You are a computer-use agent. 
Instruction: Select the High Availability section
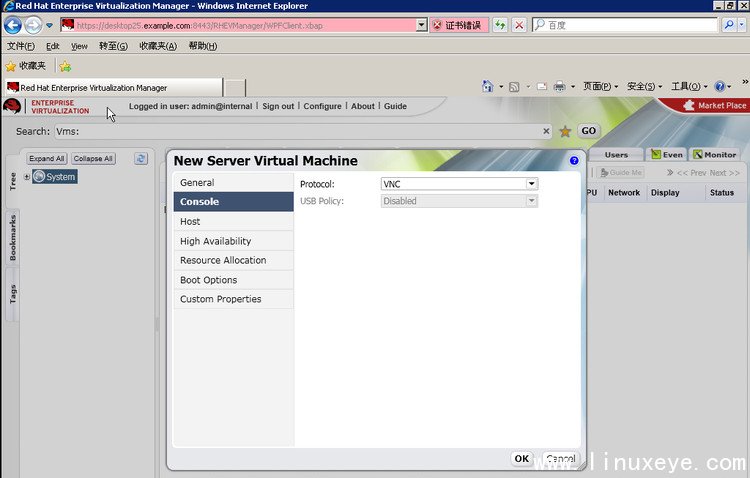click(233, 241)
